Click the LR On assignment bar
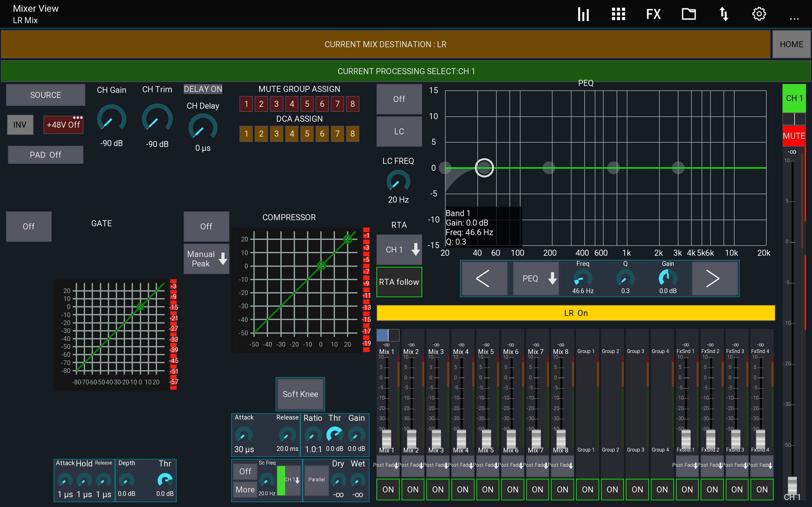Screen dimensions: 812x507 click(575, 313)
